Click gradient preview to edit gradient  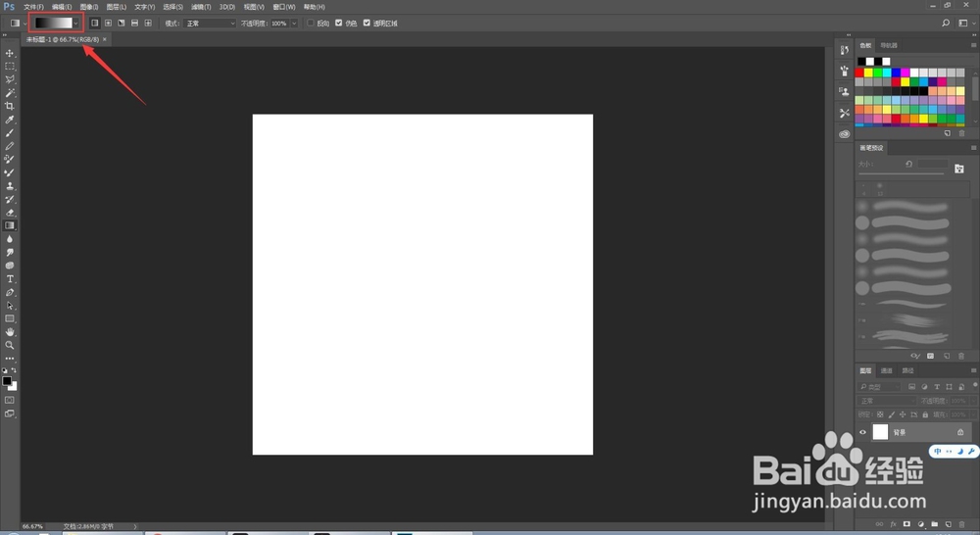click(x=53, y=24)
